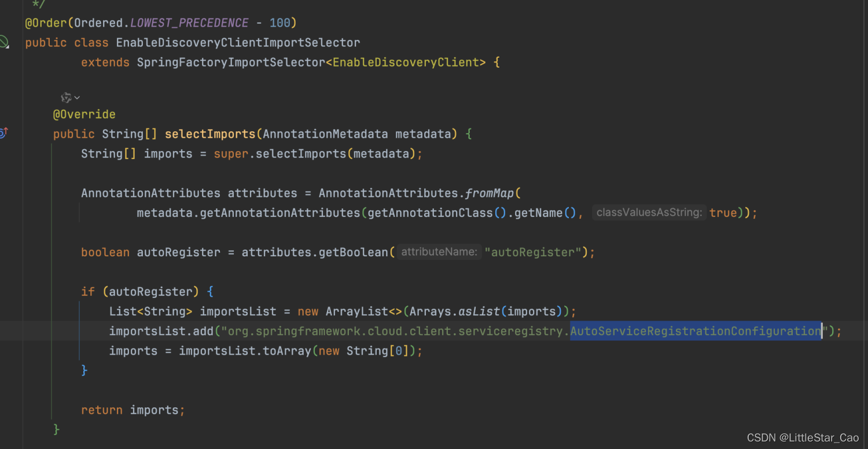Click the getBoolean method call

click(x=353, y=252)
